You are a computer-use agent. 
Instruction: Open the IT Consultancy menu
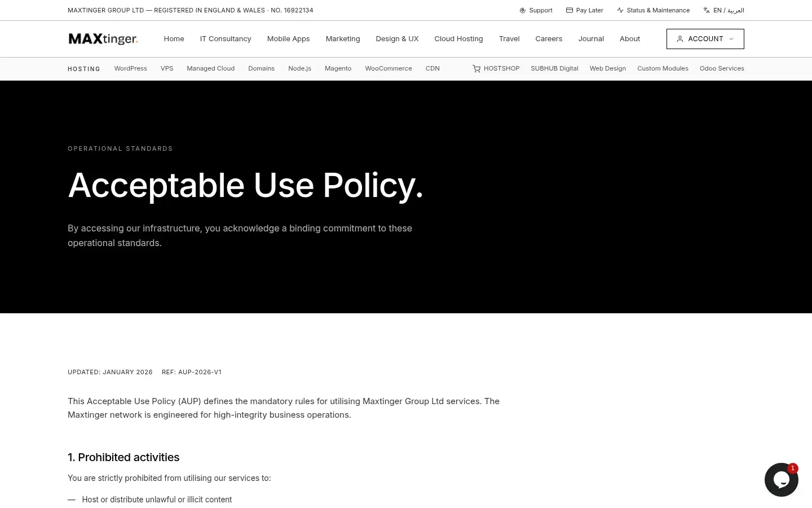[226, 39]
